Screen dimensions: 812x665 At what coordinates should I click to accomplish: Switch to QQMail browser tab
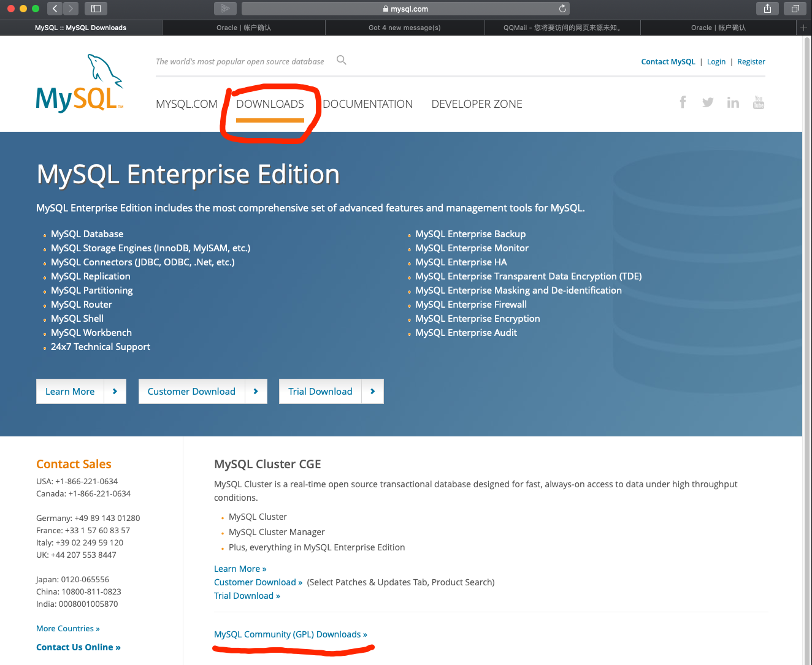[x=562, y=28]
